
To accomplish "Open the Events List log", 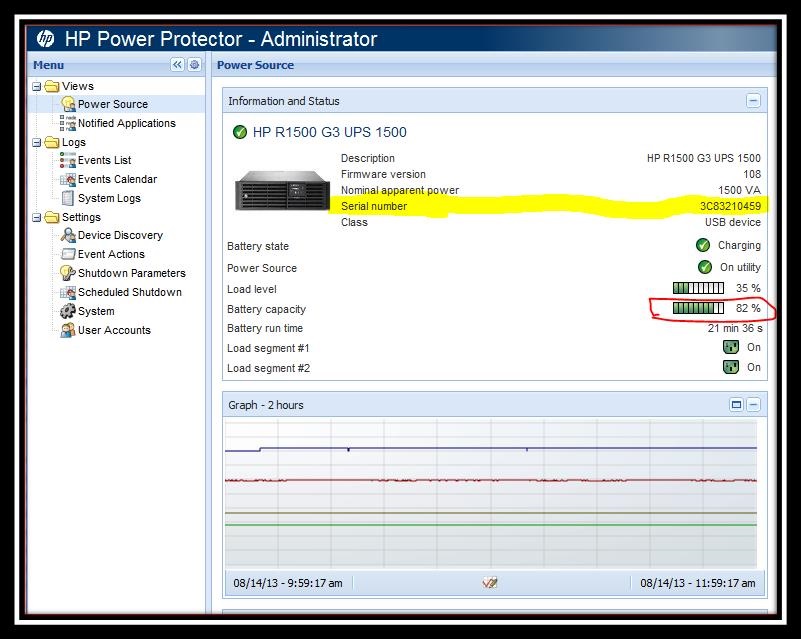I will [105, 160].
